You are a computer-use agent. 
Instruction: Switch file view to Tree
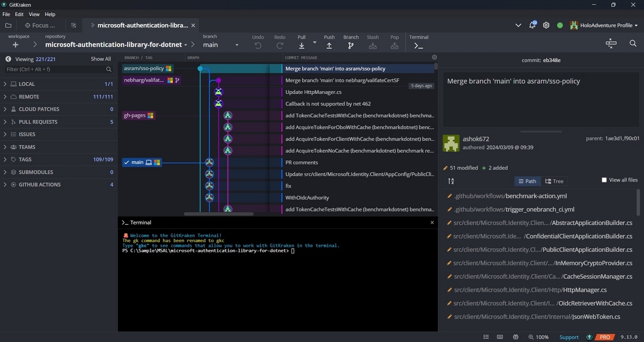[x=554, y=181]
